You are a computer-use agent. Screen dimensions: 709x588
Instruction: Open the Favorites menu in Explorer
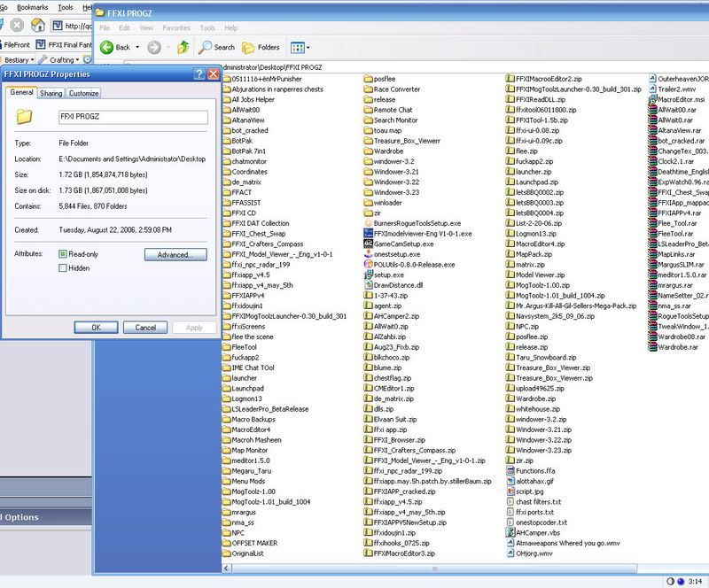[176, 28]
